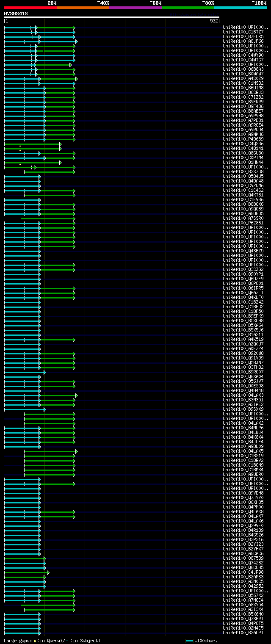Select the UniRef100_A9BL09 label
The height and width of the screenshot is (644, 271).
click(x=243, y=446)
